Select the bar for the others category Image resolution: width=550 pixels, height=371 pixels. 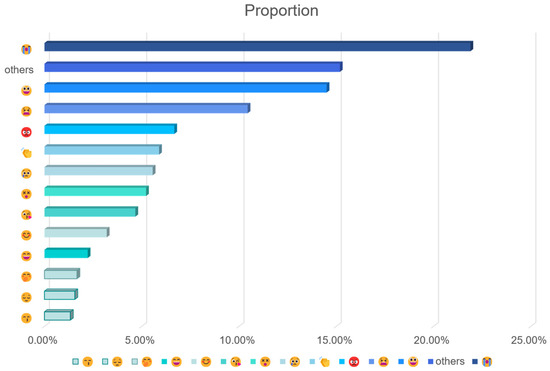coord(193,67)
